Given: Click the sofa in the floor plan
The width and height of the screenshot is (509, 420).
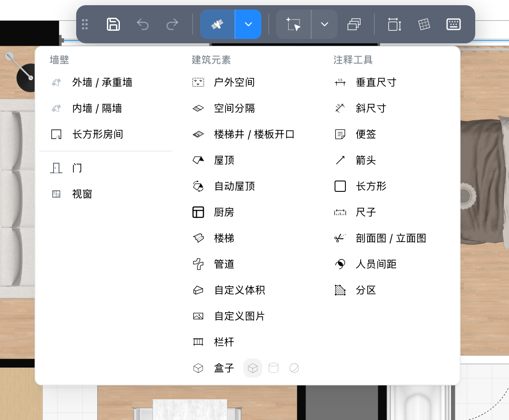Looking at the screenshot, I should pos(17,199).
